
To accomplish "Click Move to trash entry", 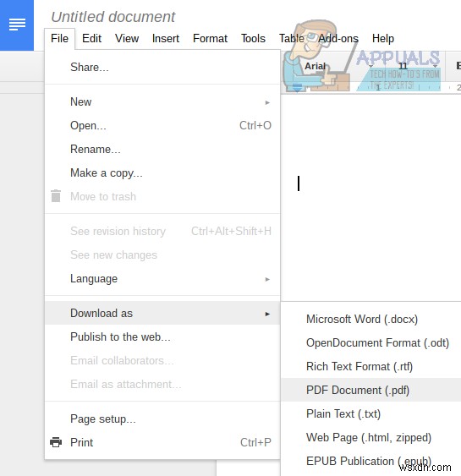I will pyautogui.click(x=162, y=196).
